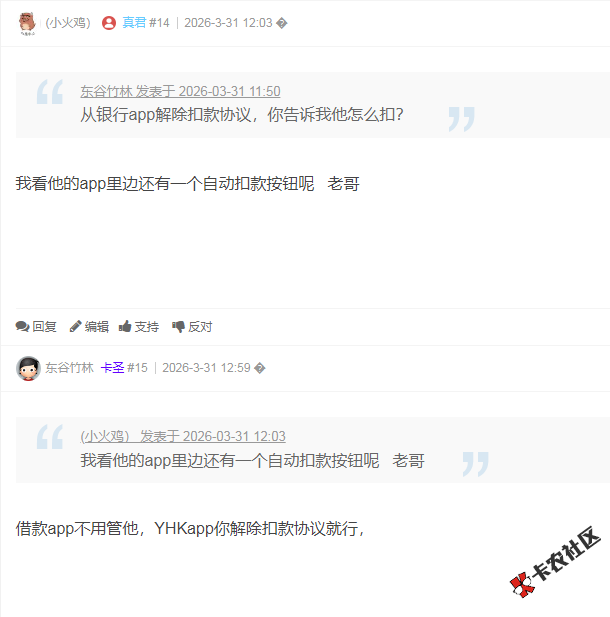
Task: Click the 真君 rank label
Action: [x=134, y=22]
